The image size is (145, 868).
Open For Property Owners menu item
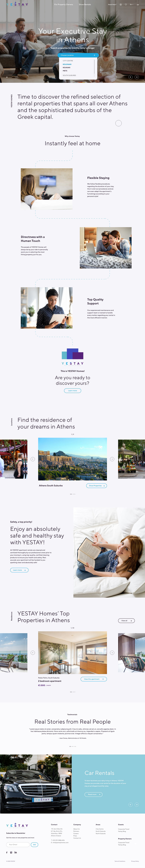pos(64,4)
